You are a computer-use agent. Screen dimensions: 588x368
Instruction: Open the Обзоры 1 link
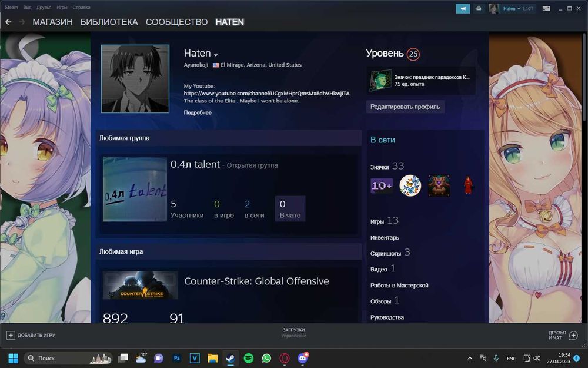pos(385,301)
